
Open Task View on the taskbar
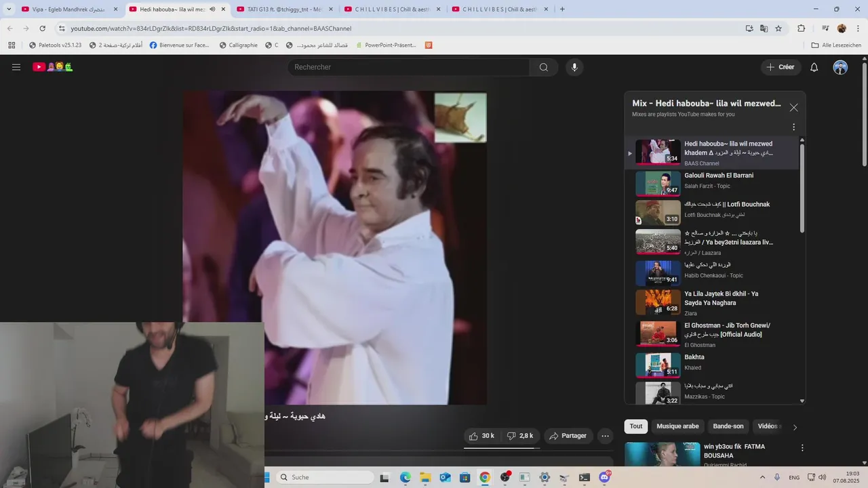pyautogui.click(x=384, y=477)
